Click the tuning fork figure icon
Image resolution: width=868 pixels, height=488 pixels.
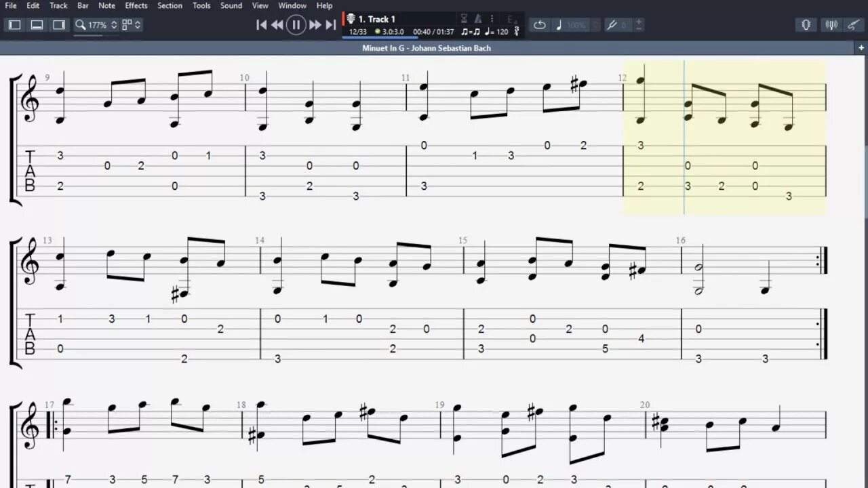tap(517, 32)
